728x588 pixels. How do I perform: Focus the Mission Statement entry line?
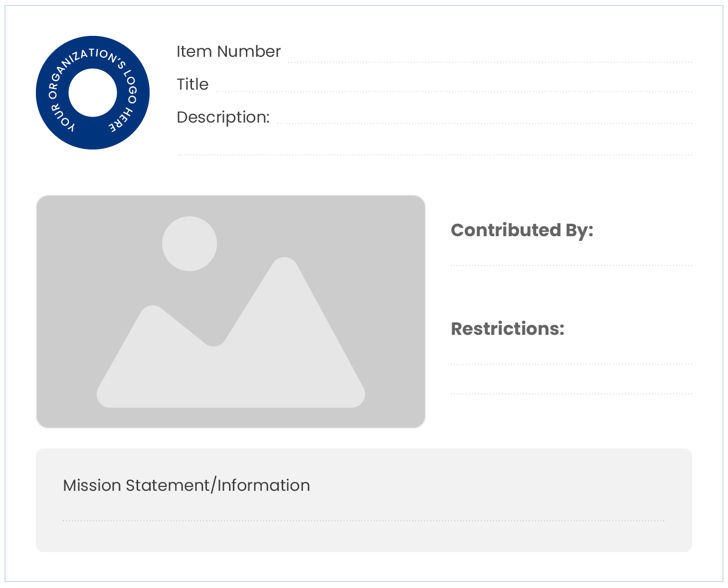[x=364, y=520]
